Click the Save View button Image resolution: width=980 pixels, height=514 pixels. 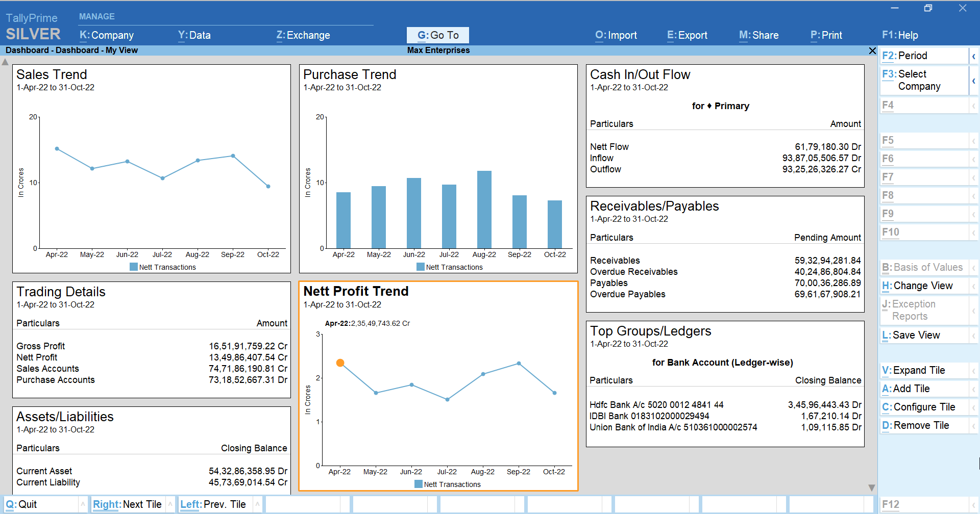[916, 335]
